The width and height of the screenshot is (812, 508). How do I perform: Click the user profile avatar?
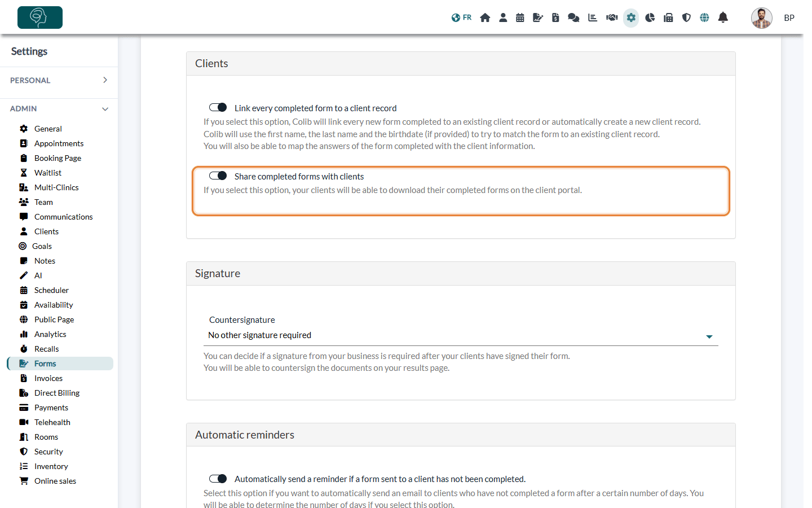761,17
